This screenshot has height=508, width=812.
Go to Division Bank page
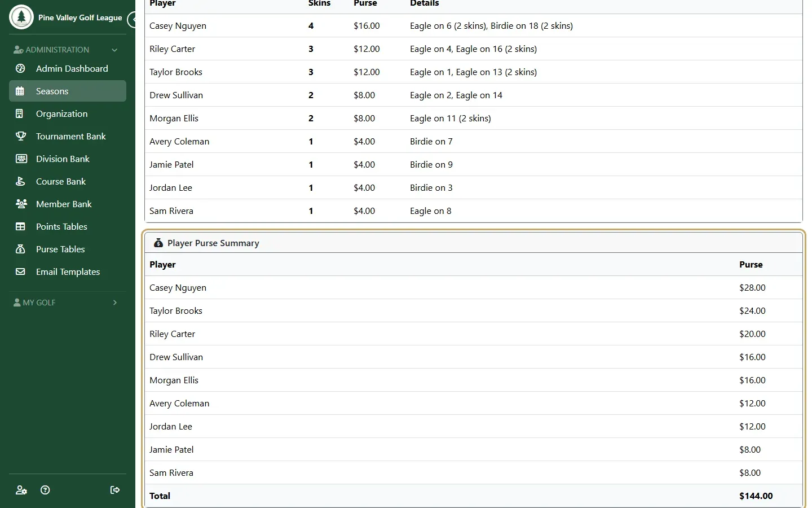68,159
